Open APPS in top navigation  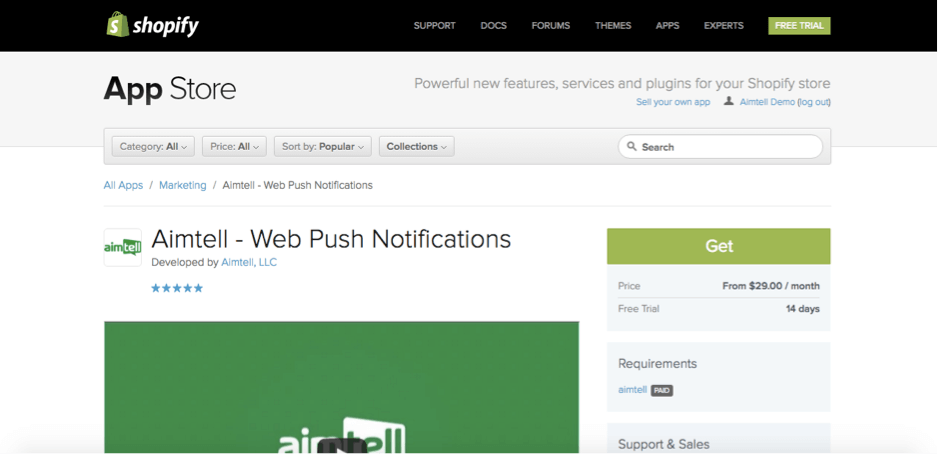[x=668, y=26]
